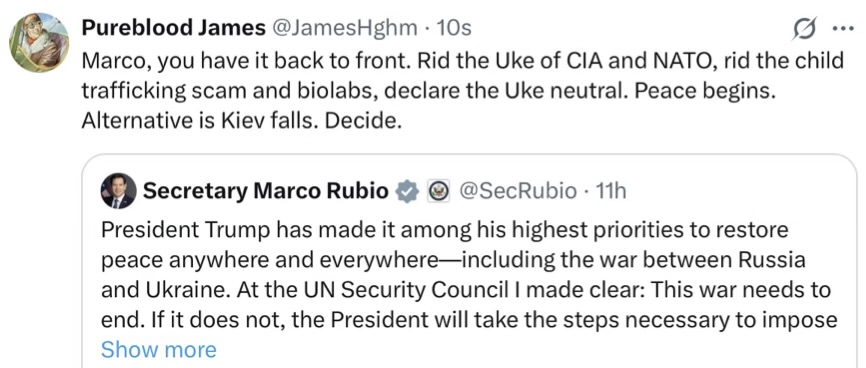The height and width of the screenshot is (368, 866).
Task: Expand the quoted post with Show more
Action: (159, 349)
